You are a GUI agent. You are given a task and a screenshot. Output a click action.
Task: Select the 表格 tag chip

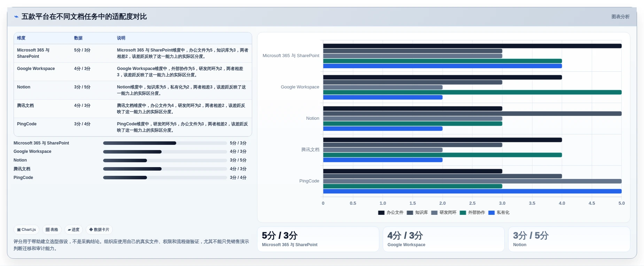[x=52, y=230]
